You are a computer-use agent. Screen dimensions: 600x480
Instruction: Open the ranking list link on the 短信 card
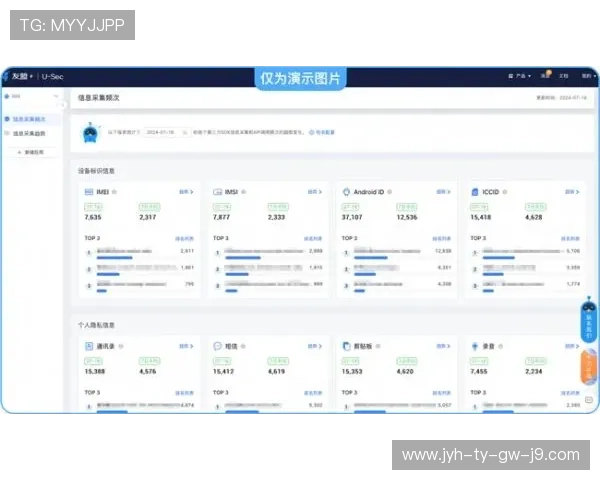(x=313, y=393)
